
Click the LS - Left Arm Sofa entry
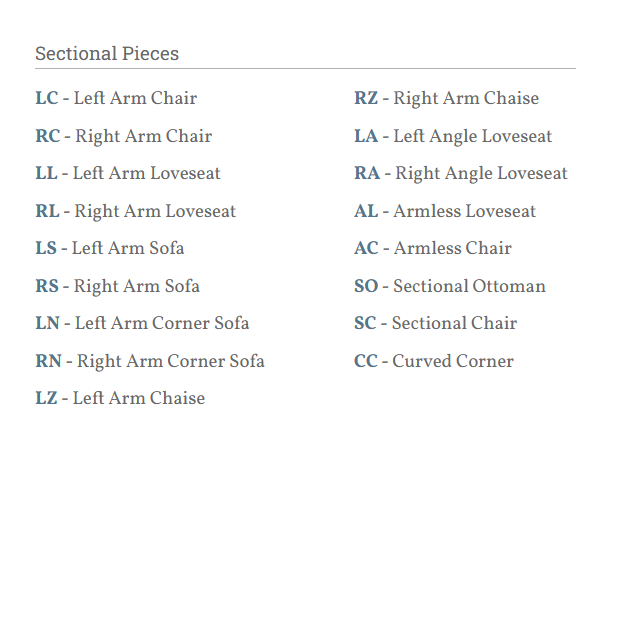point(110,249)
